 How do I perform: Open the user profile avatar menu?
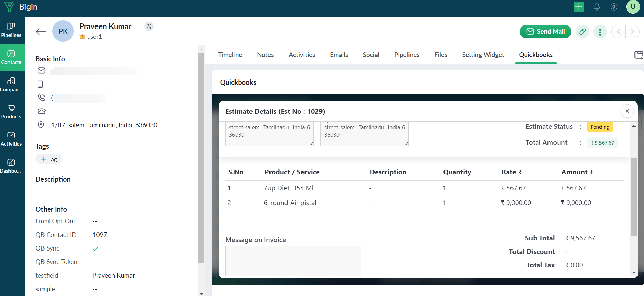633,7
